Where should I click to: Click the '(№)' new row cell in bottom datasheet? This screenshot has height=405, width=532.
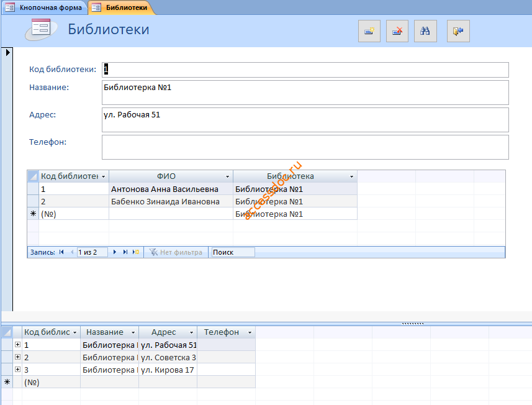pyautogui.click(x=51, y=382)
